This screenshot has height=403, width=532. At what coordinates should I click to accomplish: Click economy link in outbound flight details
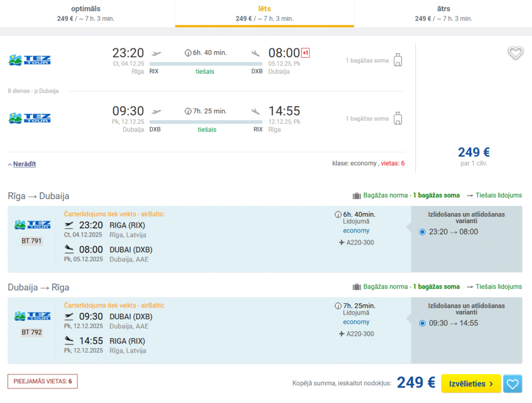click(x=356, y=230)
